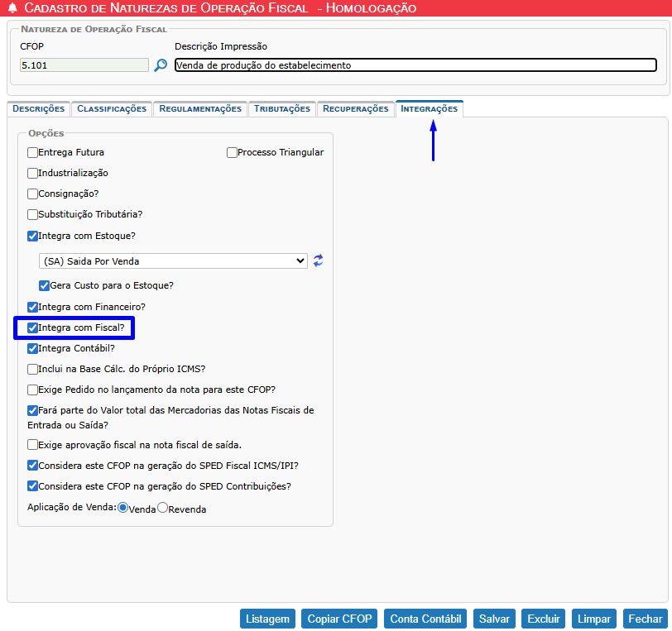Viewport: 672px width, 631px height.
Task: Click the Conta Contábil button
Action: [x=425, y=619]
